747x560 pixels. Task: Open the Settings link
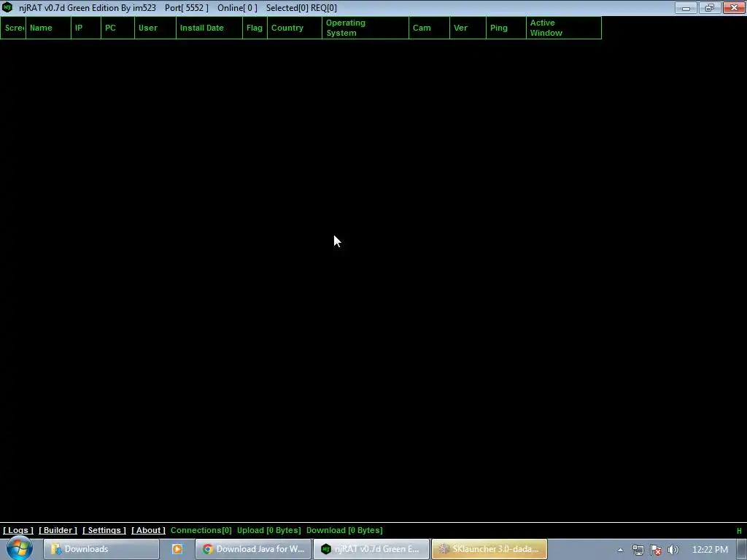(104, 530)
